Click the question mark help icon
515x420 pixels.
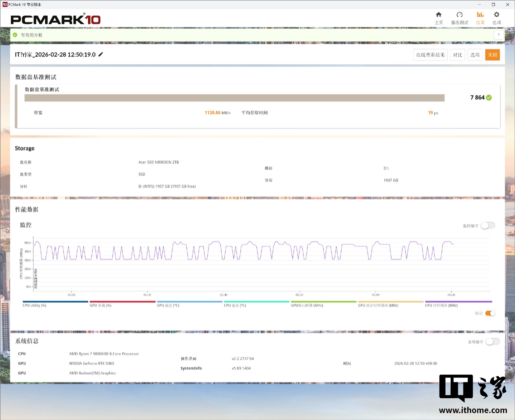coord(499,35)
